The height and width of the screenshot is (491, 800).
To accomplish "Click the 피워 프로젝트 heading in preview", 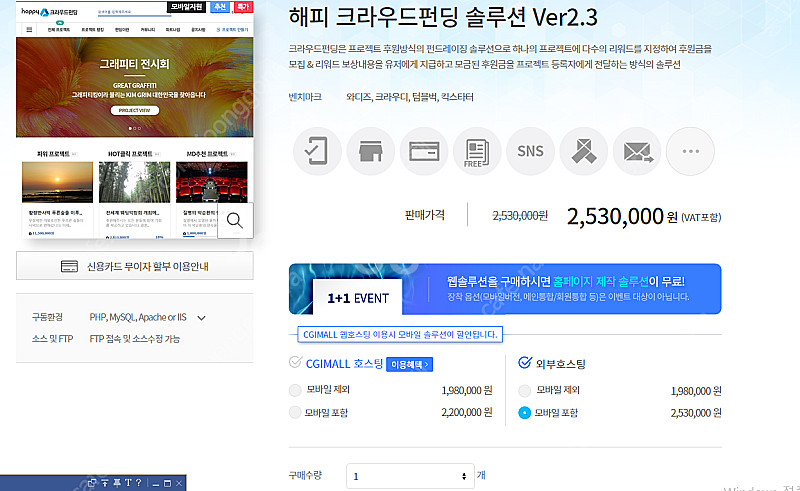I will [x=53, y=154].
